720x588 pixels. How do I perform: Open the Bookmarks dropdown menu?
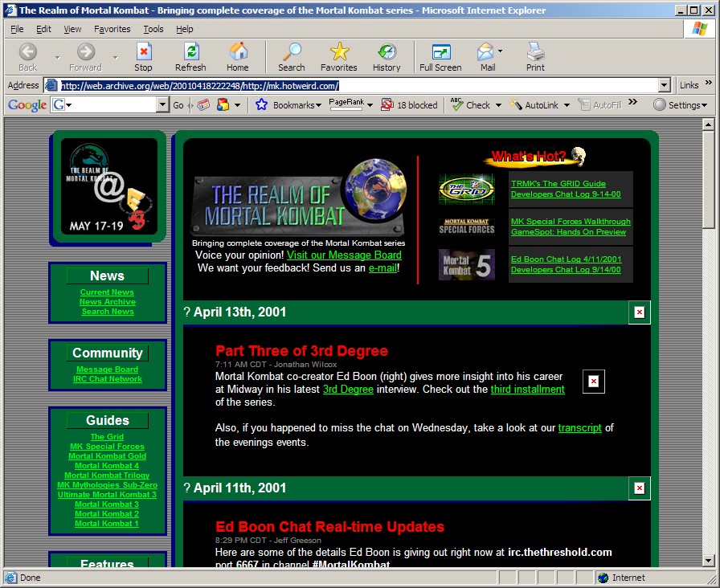(319, 105)
